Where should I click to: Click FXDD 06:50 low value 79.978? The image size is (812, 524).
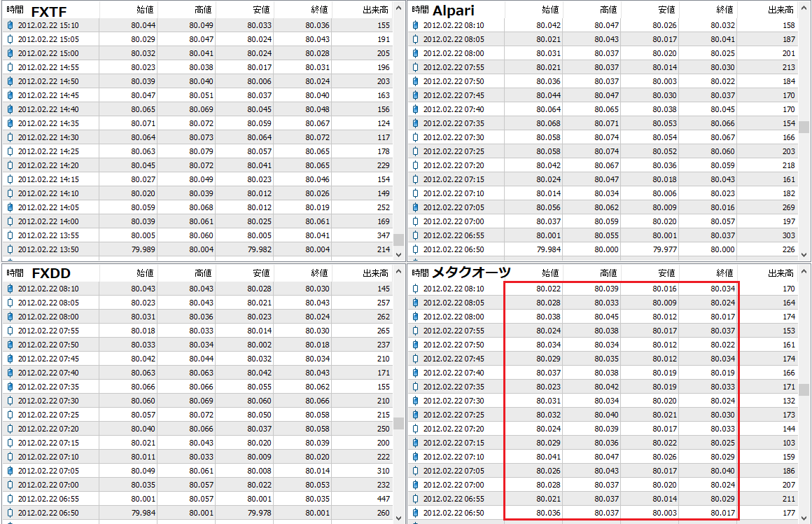259,513
